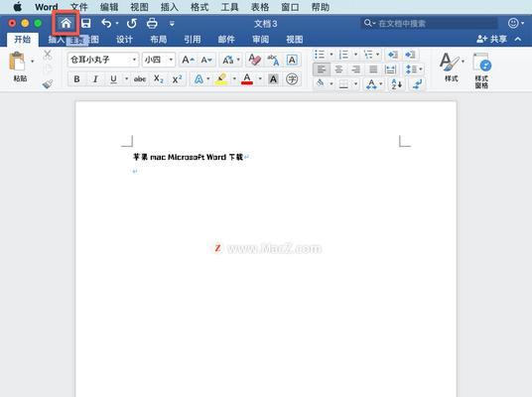Toggle strikethrough abc formatting

[140, 79]
